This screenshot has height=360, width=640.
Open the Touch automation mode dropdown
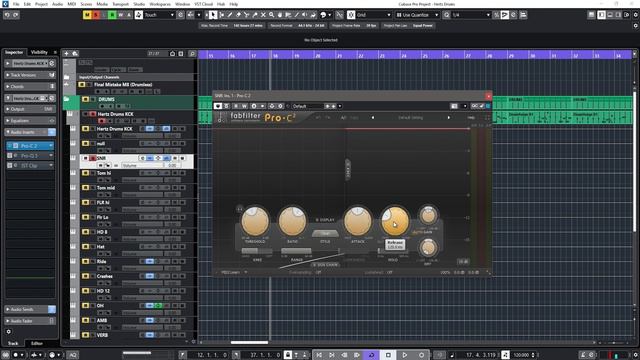pos(159,15)
